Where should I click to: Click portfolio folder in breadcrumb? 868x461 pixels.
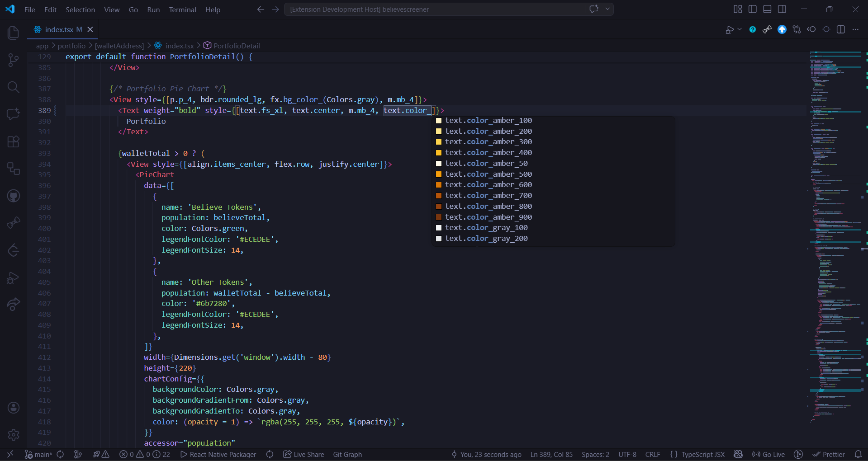point(71,46)
